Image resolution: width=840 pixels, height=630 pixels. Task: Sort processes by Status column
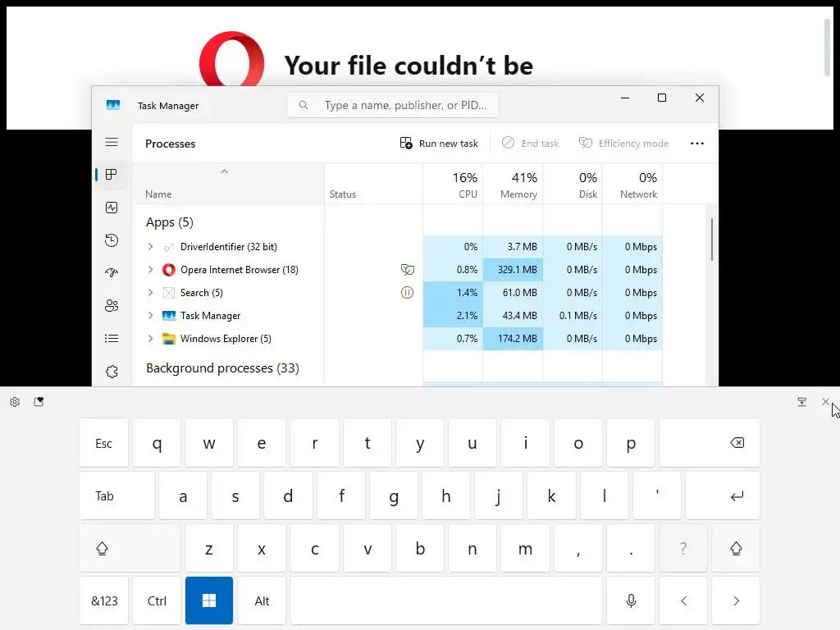click(x=373, y=185)
